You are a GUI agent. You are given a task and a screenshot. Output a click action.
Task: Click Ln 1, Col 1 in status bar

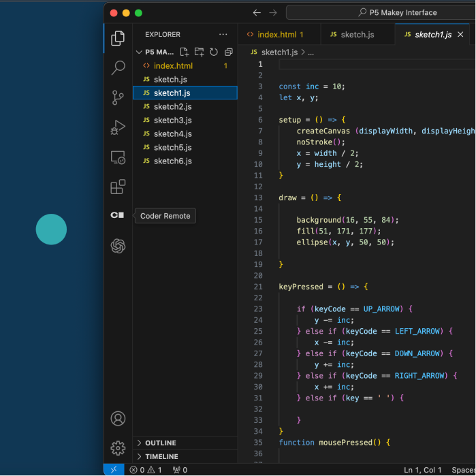[x=422, y=470]
